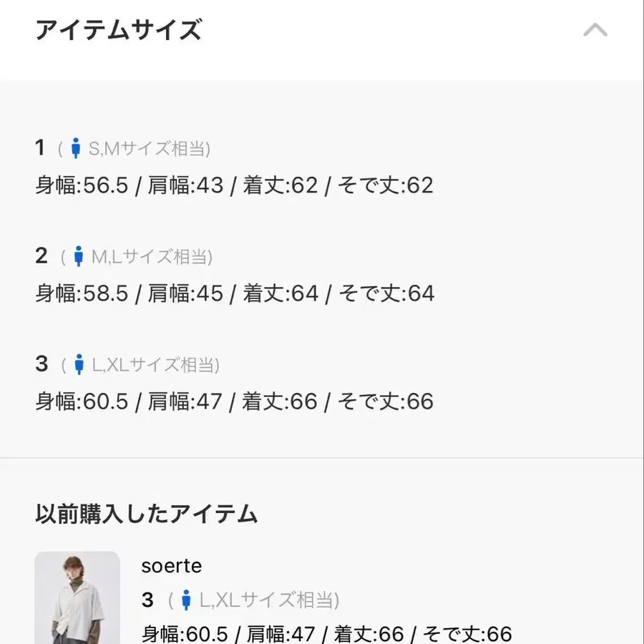The image size is (644, 644).
Task: Click 身幅:60.5 row in アイテムサイズ list
Action: (235, 401)
